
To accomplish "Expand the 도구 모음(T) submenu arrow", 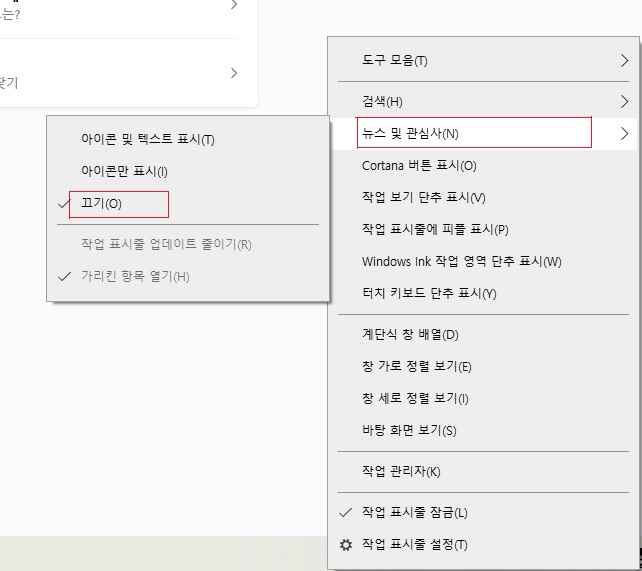I will pos(624,61).
